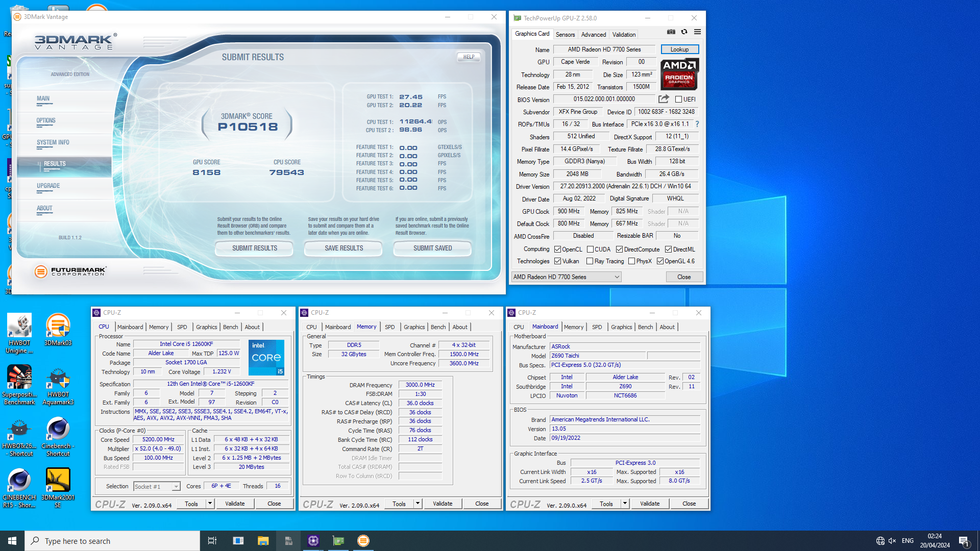The width and height of the screenshot is (980, 551).
Task: Click Tools button in first CPU-Z window
Action: [x=191, y=504]
